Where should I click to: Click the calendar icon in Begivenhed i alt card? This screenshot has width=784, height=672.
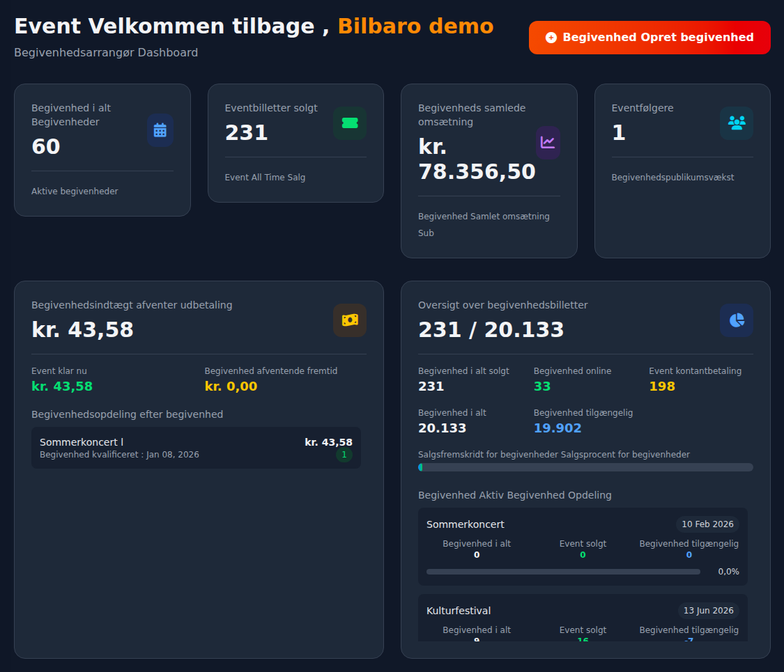coord(160,130)
